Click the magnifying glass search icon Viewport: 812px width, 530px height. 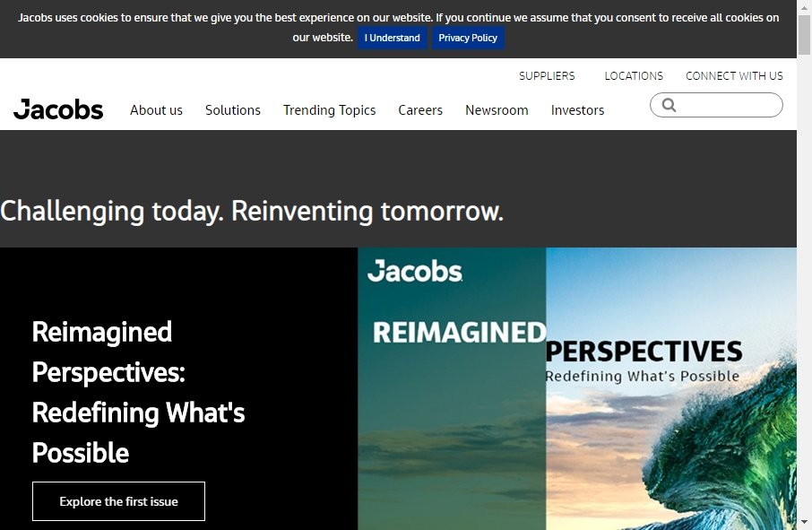point(669,105)
